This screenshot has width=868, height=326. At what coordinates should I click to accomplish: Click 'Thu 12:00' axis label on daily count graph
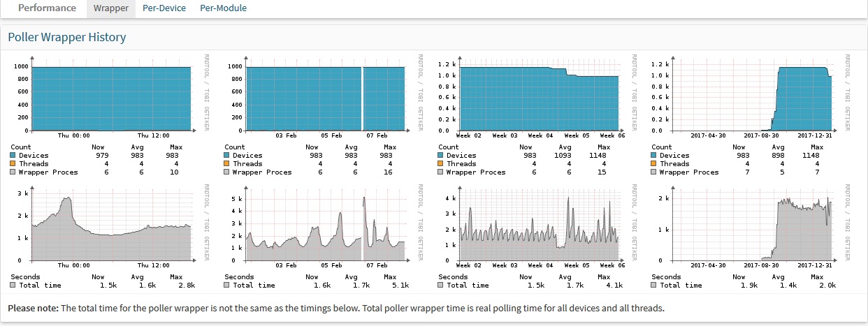click(153, 135)
